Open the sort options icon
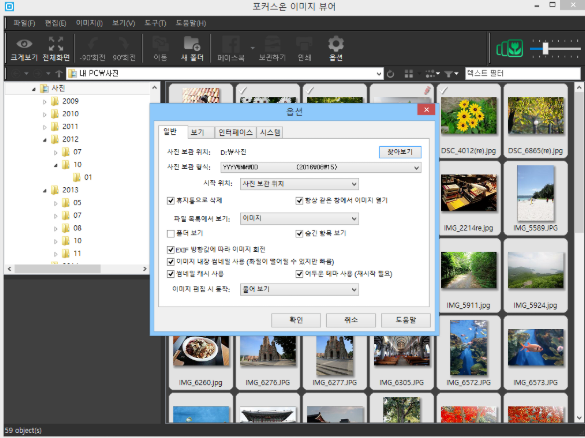Screen dimensions: 585x438 point(432,74)
